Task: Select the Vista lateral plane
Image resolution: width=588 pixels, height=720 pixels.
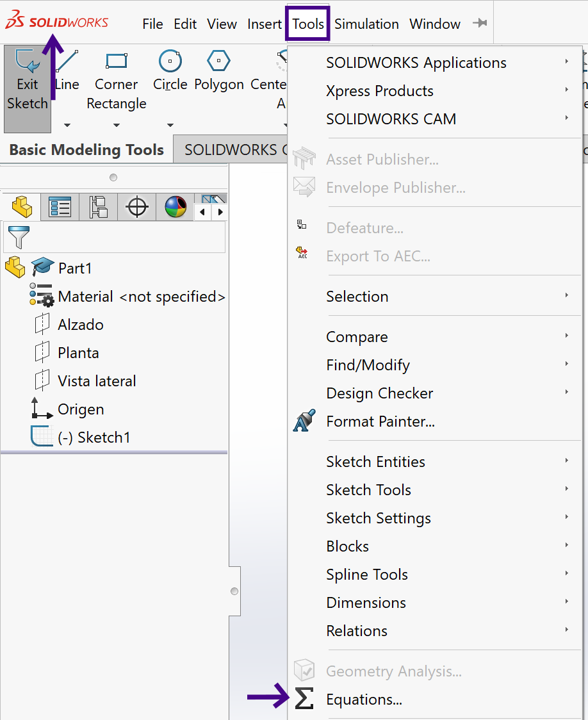Action: (97, 381)
